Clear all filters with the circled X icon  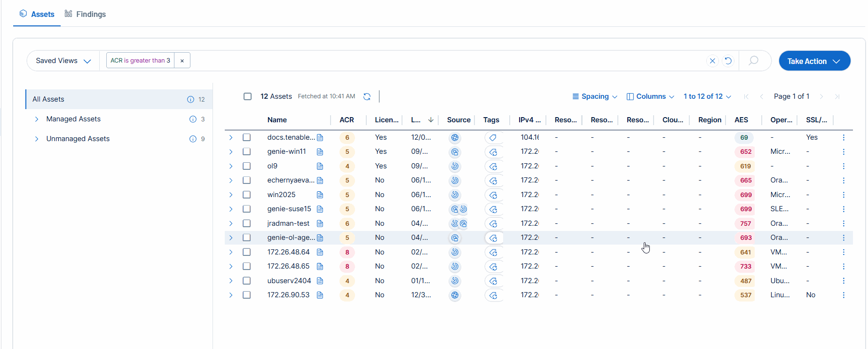[712, 61]
